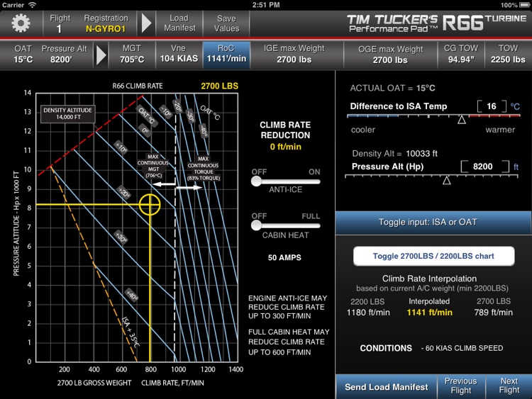Screen dimensions: 532x399
Task: Tap the 2:51 PM clock
Action: 266,5
